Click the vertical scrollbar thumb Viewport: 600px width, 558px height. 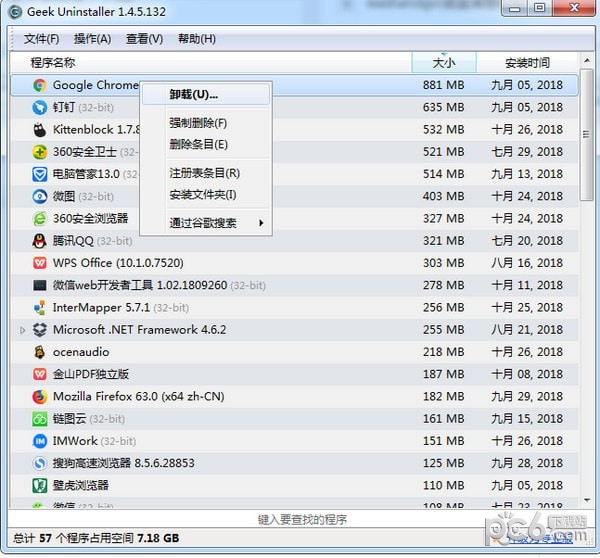pos(586,135)
